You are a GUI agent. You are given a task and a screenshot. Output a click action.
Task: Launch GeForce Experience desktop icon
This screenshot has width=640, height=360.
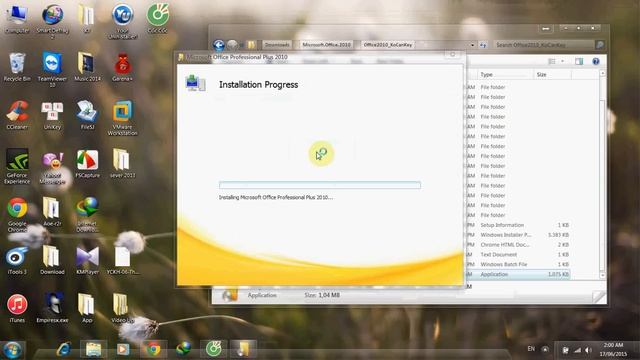pos(17,166)
